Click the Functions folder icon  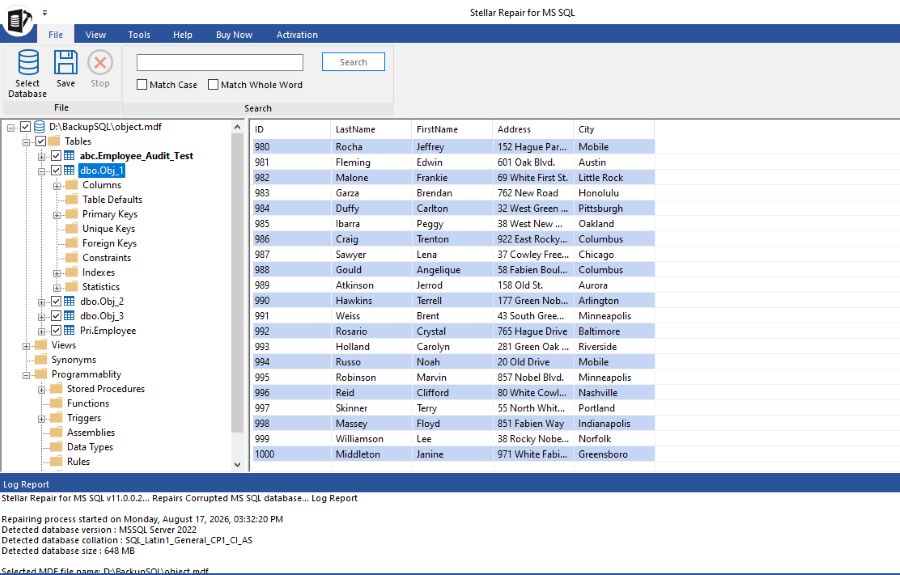[56, 403]
